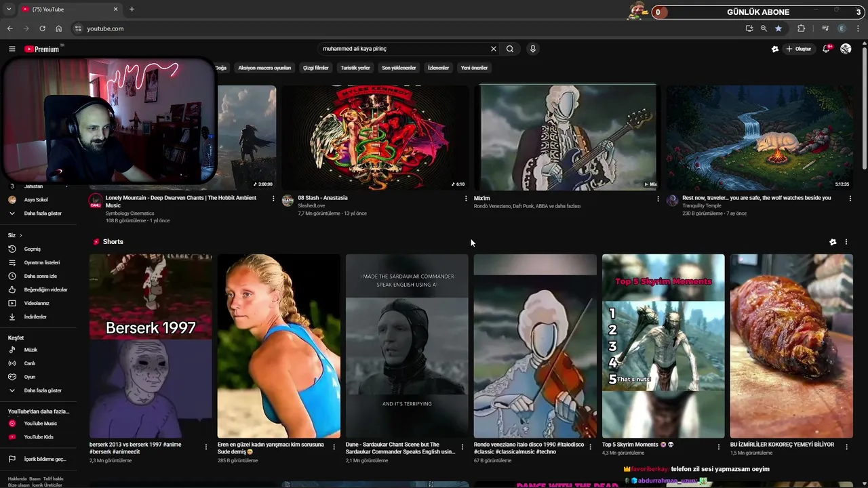This screenshot has height=488, width=868.
Task: Close the (75) YouTube browser tab
Action: point(115,9)
